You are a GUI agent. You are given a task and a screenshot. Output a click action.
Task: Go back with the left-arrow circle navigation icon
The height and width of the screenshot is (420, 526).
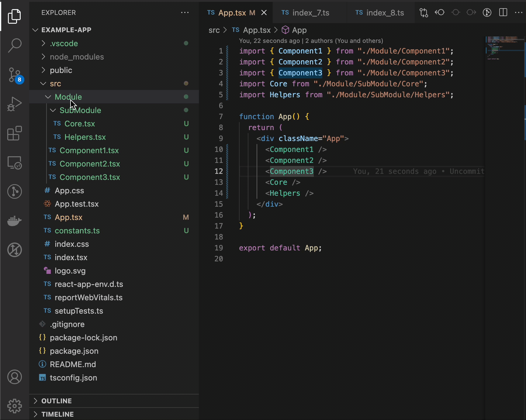point(440,12)
